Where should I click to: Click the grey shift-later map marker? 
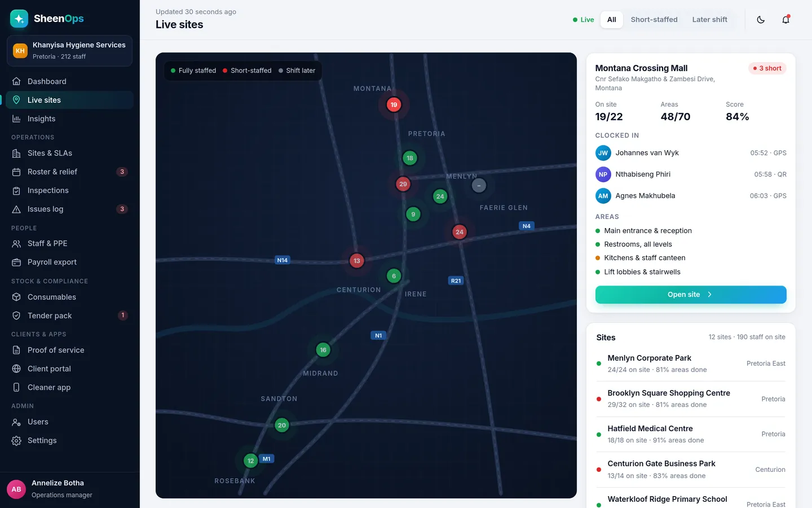(x=479, y=185)
